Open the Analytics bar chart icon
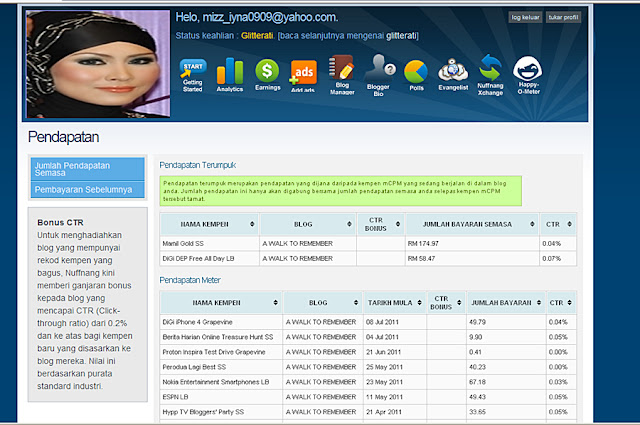 230,75
